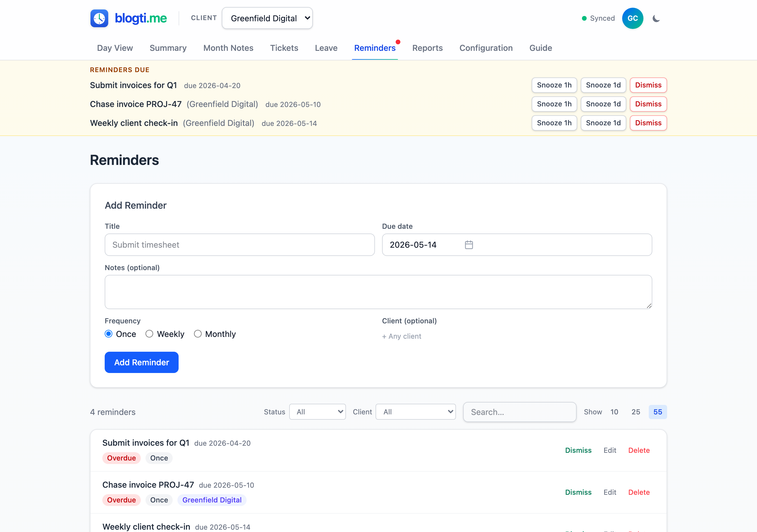Show 55 reminders per page
Viewport: 757px width, 532px height.
click(657, 412)
